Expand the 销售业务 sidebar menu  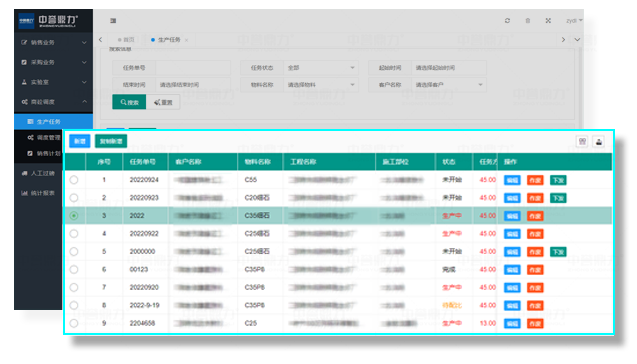click(53, 42)
